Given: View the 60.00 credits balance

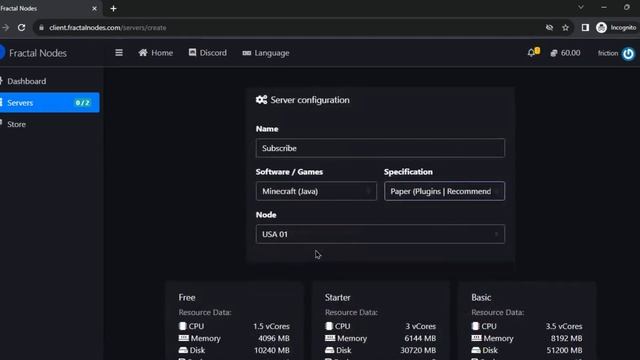Looking at the screenshot, I should click(x=565, y=53).
